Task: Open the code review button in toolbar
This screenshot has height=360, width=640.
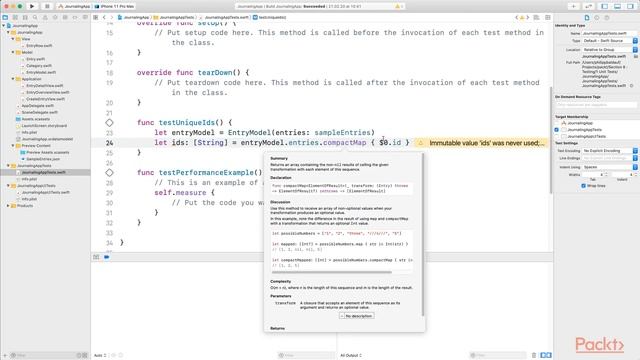Action: coord(588,6)
